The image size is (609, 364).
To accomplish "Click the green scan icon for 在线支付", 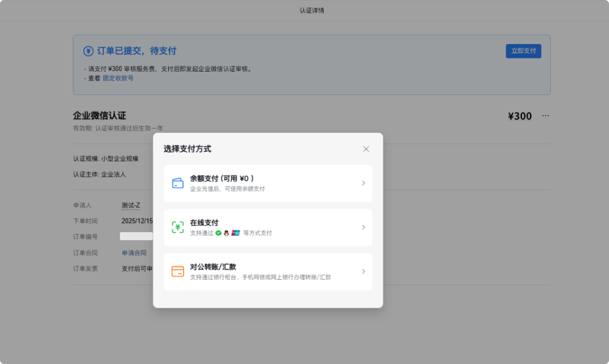I will pyautogui.click(x=178, y=227).
